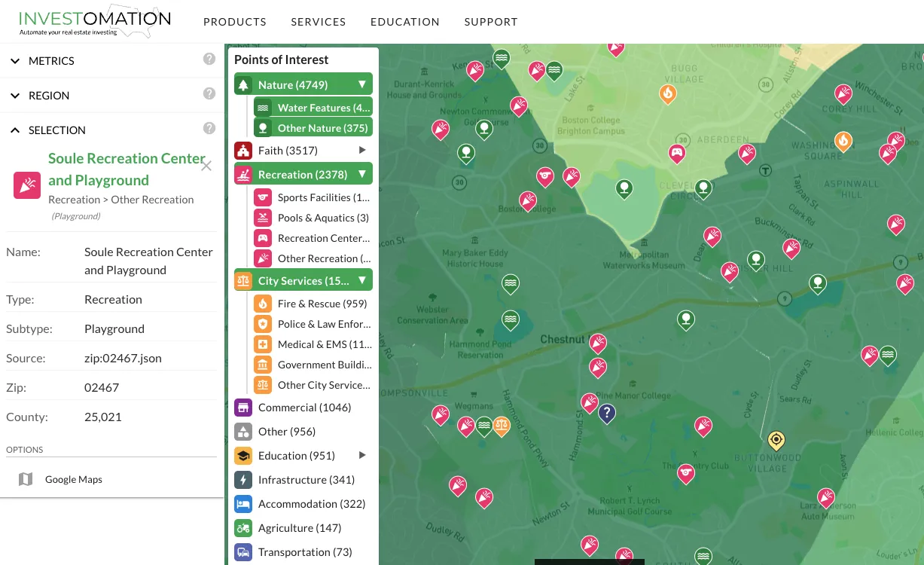Click the Transportation bus icon
Image resolution: width=924 pixels, height=565 pixels.
(x=242, y=552)
